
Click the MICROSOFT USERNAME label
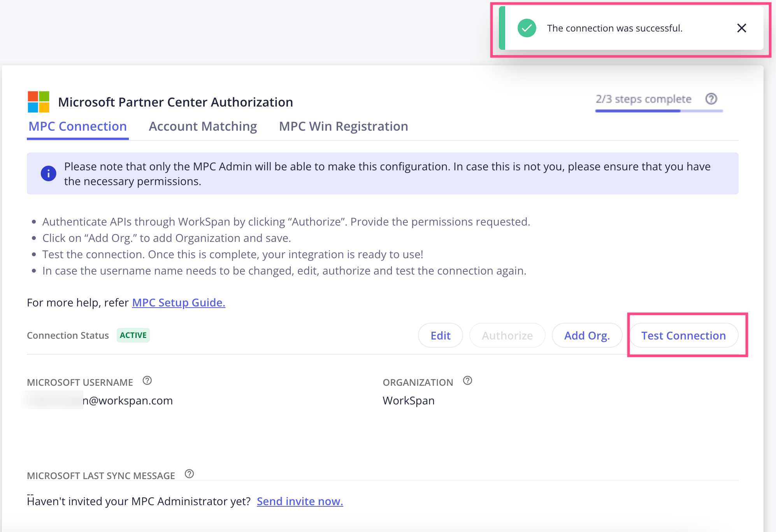[x=80, y=382]
